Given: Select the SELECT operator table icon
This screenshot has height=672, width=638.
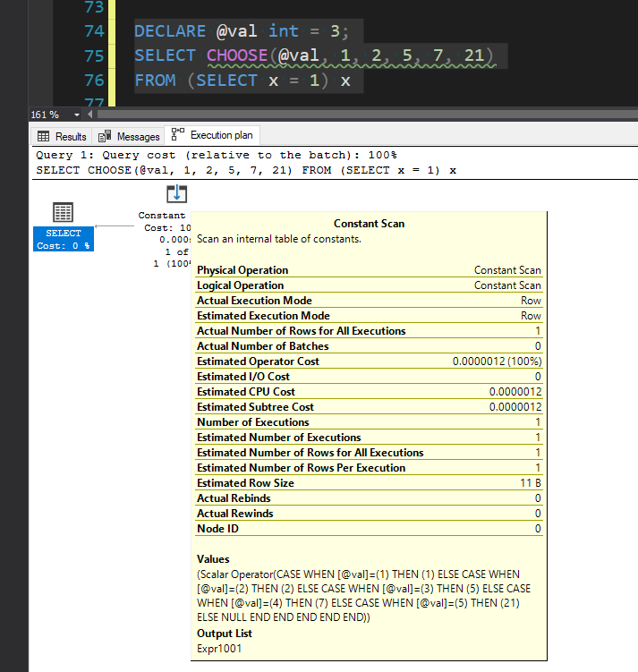Looking at the screenshot, I should click(63, 213).
